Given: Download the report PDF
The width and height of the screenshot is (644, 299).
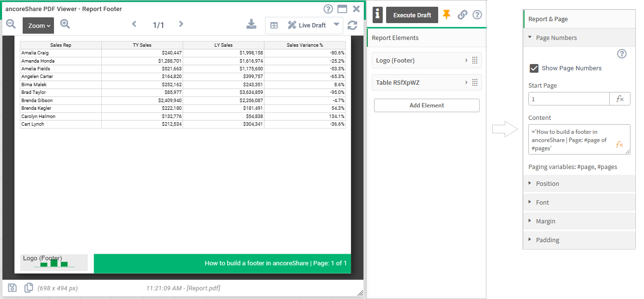Looking at the screenshot, I should 251,25.
